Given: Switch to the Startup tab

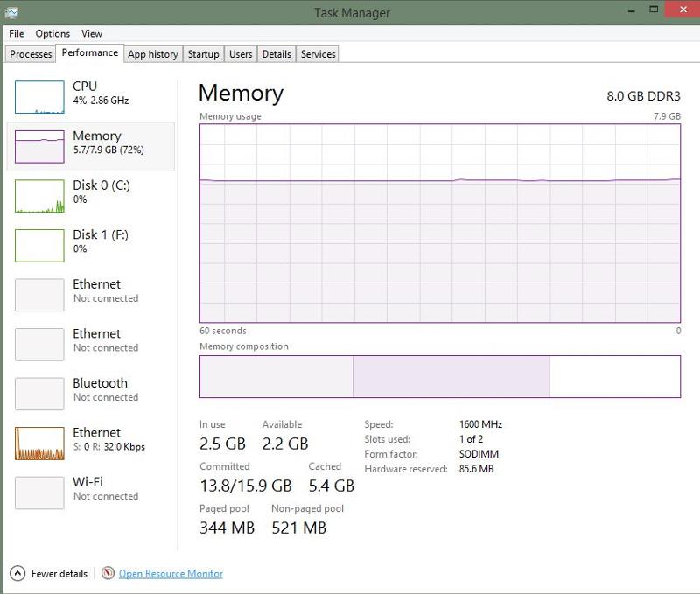Looking at the screenshot, I should (x=203, y=53).
